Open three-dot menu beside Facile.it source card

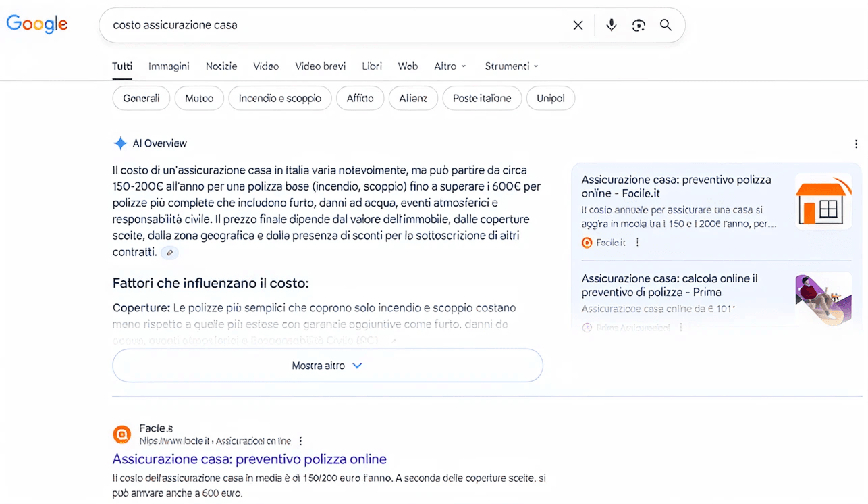pyautogui.click(x=637, y=243)
